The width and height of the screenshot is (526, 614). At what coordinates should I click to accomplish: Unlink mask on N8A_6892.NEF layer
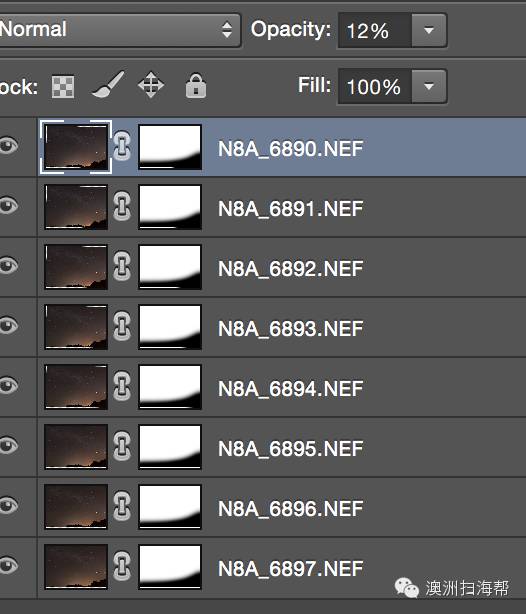[x=122, y=266]
